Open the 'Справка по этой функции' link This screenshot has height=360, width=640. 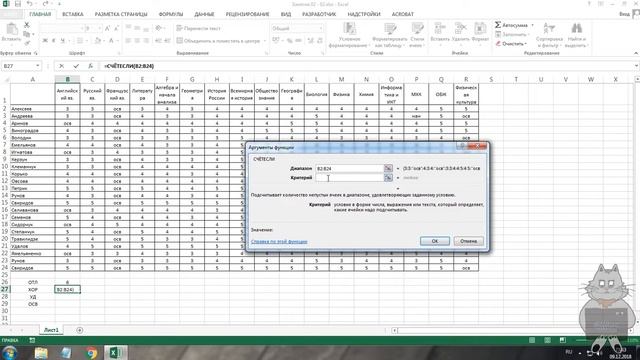(279, 242)
